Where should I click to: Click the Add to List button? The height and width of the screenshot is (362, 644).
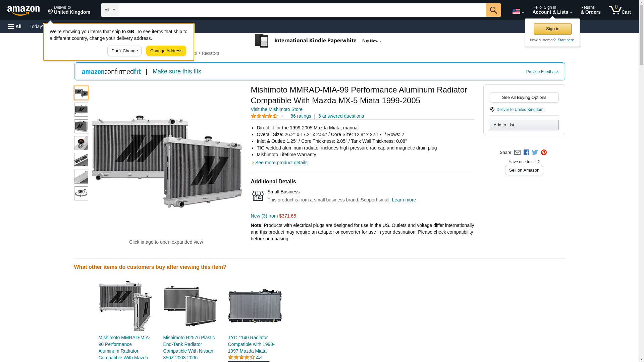(524, 125)
